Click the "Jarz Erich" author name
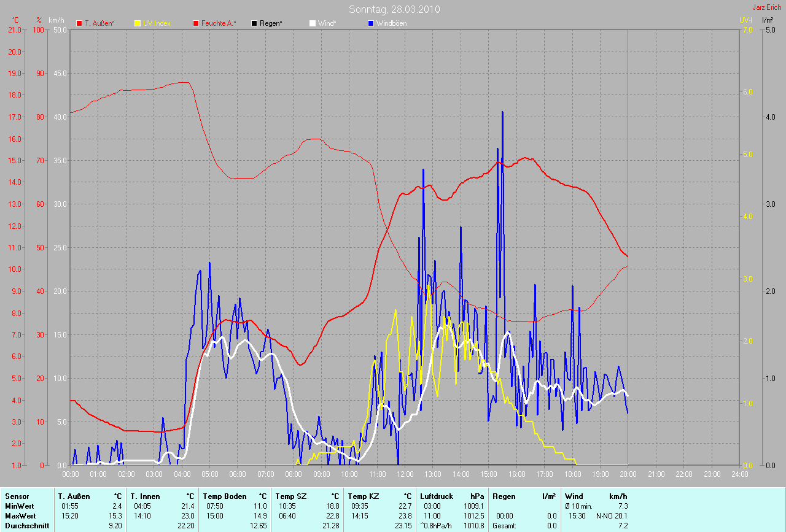This screenshot has height=532, width=786. (767, 7)
